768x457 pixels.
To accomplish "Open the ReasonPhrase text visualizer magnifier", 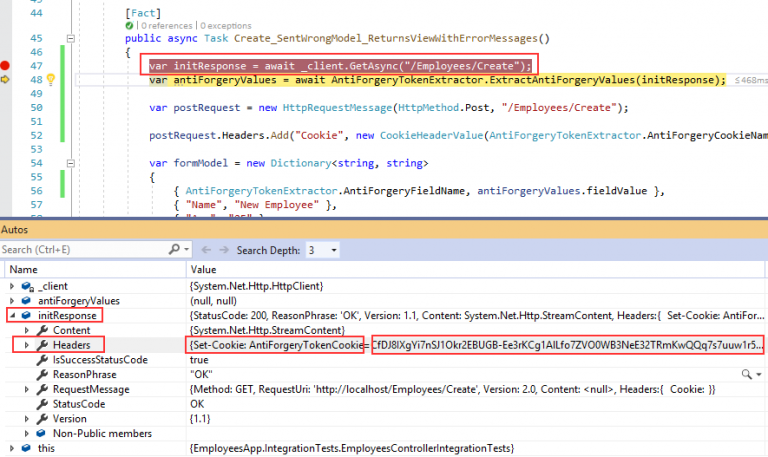I will [746, 374].
